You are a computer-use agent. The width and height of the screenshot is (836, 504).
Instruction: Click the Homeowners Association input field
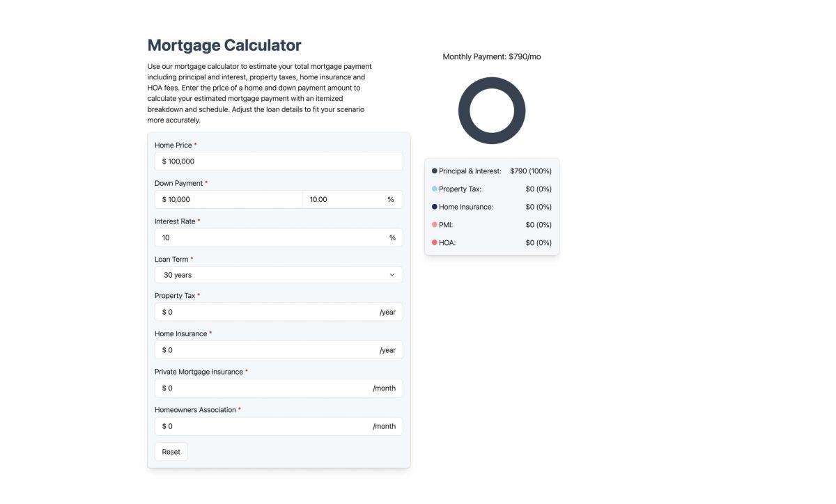279,426
